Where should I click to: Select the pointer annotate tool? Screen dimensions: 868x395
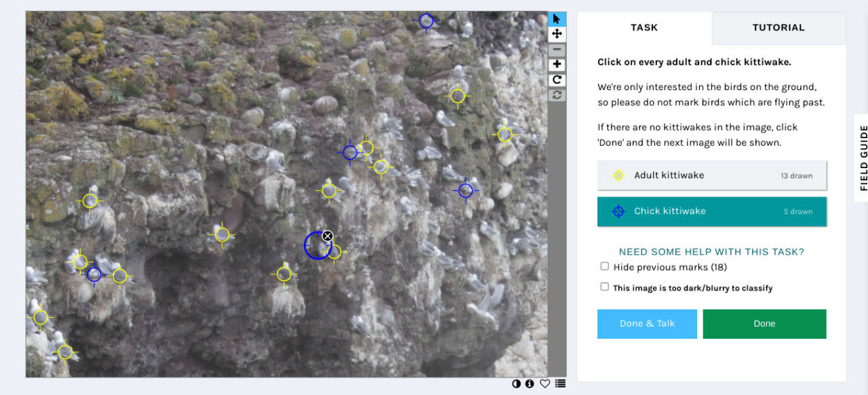pyautogui.click(x=557, y=19)
